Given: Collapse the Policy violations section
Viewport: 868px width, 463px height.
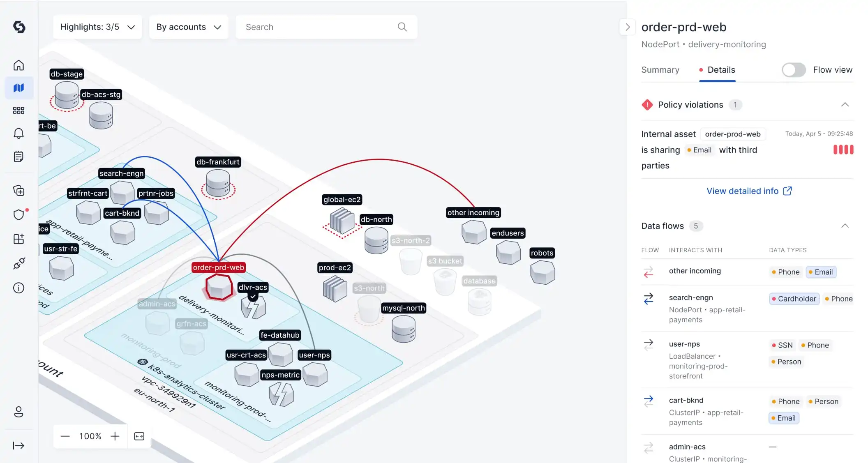Looking at the screenshot, I should [x=845, y=104].
